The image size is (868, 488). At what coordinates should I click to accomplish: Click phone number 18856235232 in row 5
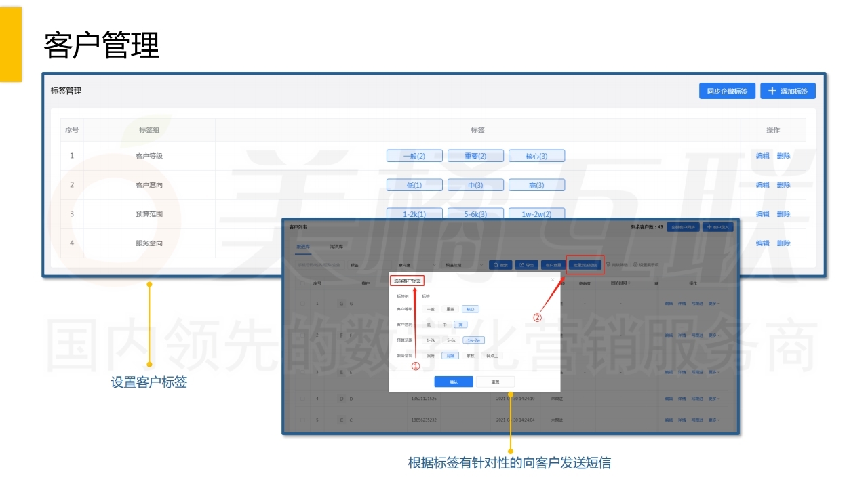click(424, 420)
